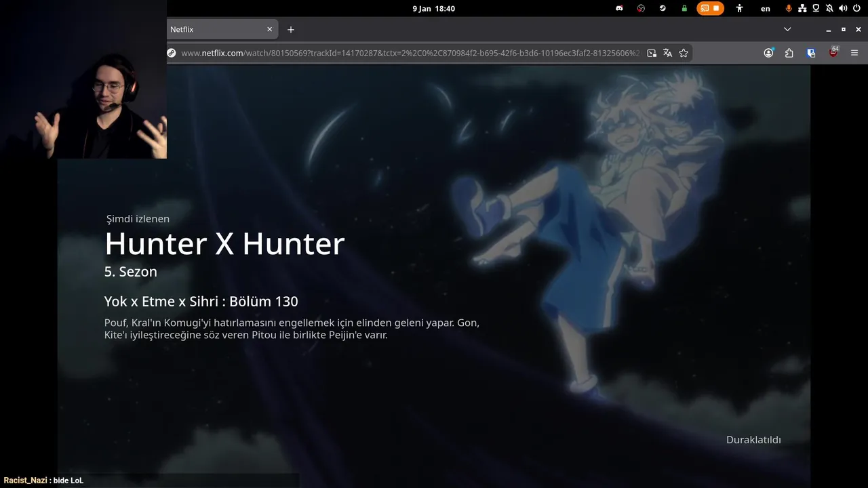The width and height of the screenshot is (868, 488).
Task: Open picture-in-picture icon in address bar
Action: (x=652, y=53)
